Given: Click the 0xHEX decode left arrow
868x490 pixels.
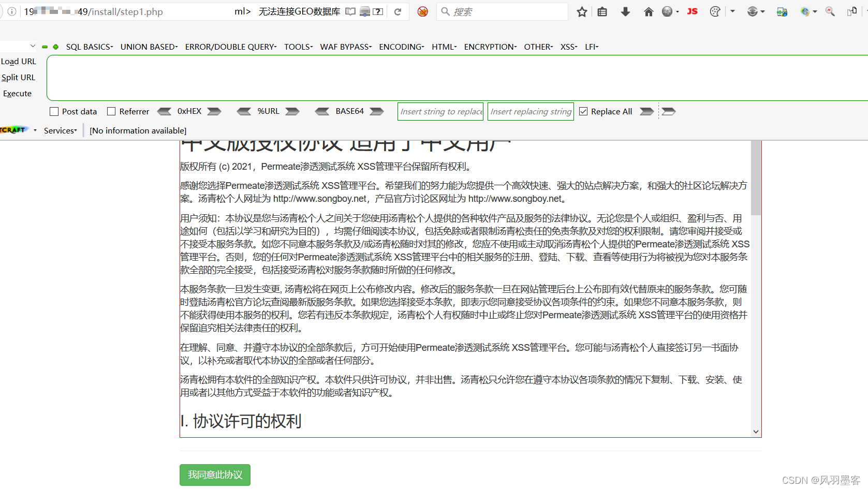Looking at the screenshot, I should [x=164, y=111].
